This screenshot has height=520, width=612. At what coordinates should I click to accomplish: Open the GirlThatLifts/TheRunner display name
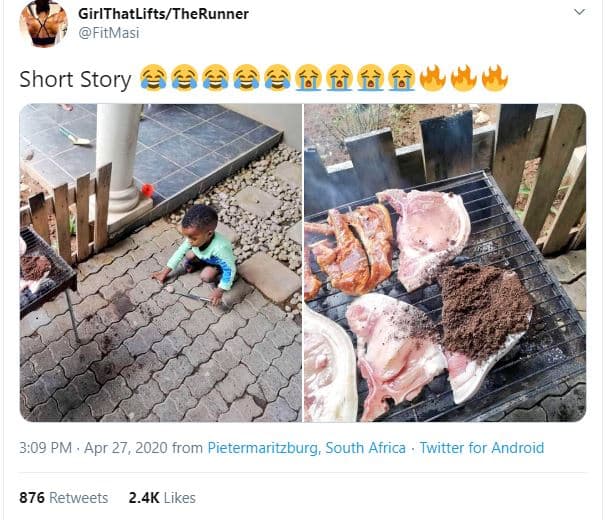click(x=163, y=14)
